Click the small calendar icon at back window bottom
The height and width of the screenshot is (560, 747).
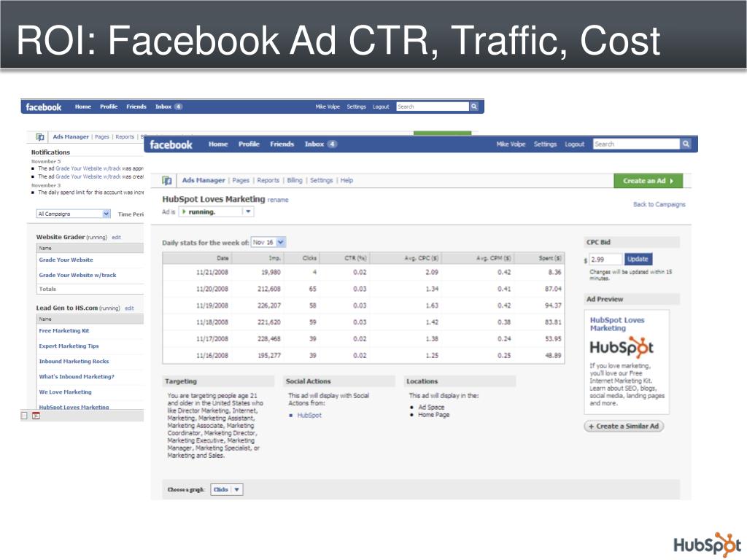tap(36, 416)
